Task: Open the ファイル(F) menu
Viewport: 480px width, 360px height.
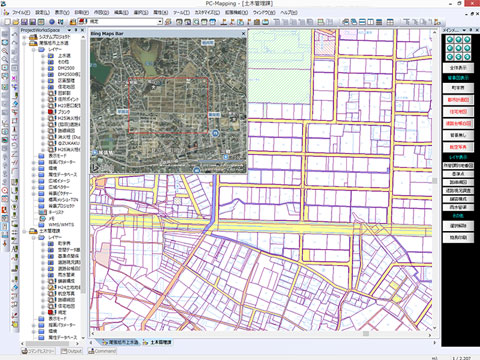Action: 21,13
